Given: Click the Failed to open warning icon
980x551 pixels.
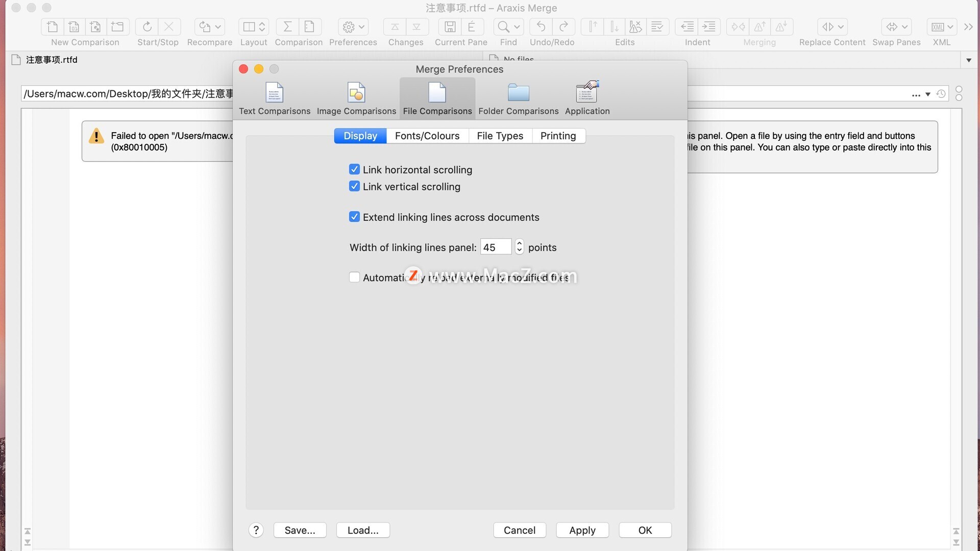Looking at the screenshot, I should pyautogui.click(x=96, y=136).
